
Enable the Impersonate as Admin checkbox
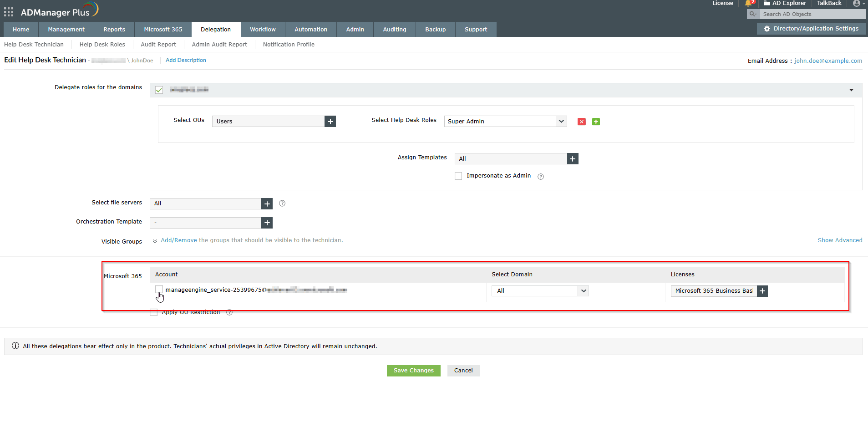point(458,176)
